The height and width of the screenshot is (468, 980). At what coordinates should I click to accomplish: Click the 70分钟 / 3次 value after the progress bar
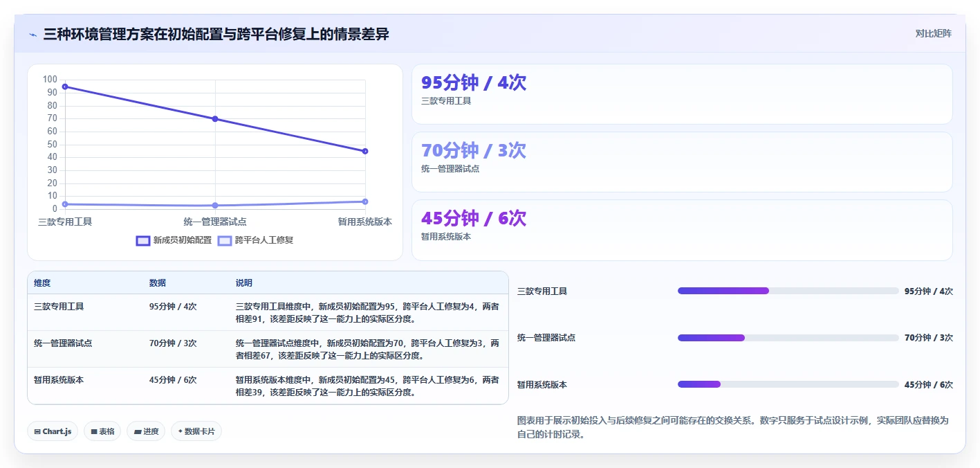[x=929, y=338]
